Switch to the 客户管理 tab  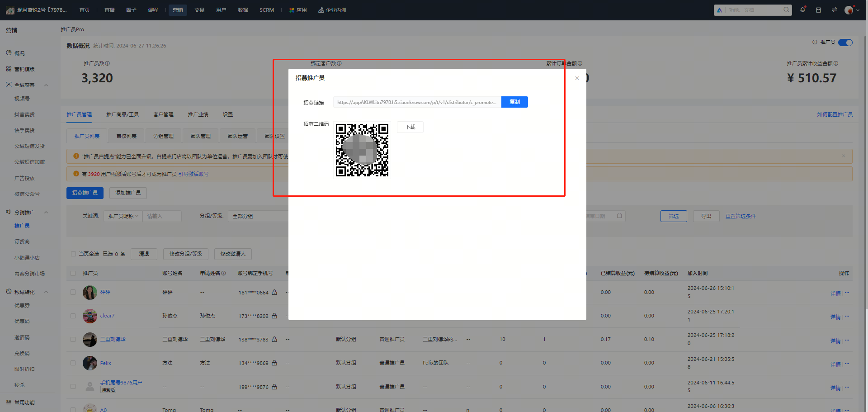[x=163, y=114]
